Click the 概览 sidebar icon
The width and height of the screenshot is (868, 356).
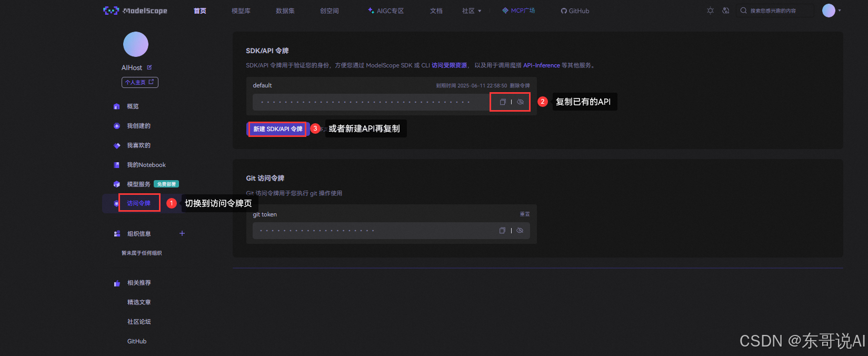pos(117,106)
